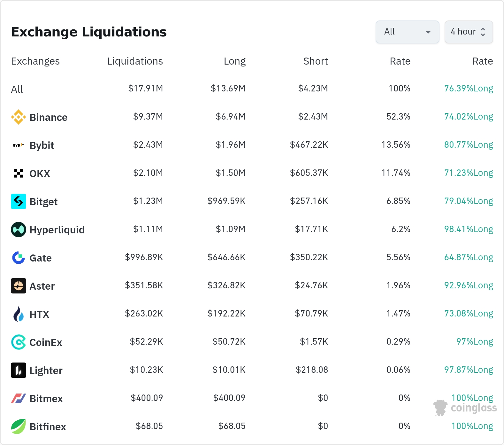504x445 pixels.
Task: Click the Aster logo icon
Action: pos(19,286)
